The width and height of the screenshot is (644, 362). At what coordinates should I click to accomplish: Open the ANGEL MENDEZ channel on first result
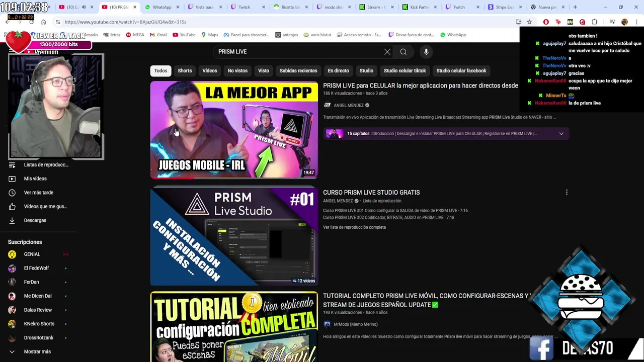click(x=348, y=106)
